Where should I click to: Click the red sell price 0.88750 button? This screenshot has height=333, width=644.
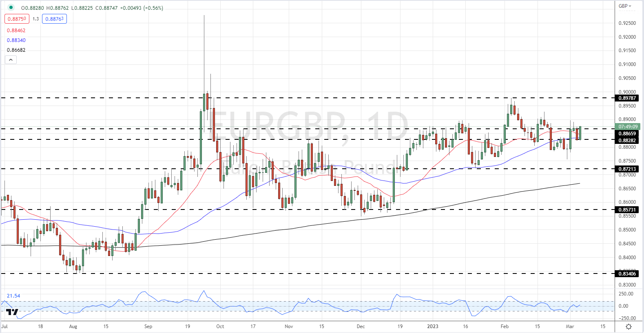tap(17, 19)
